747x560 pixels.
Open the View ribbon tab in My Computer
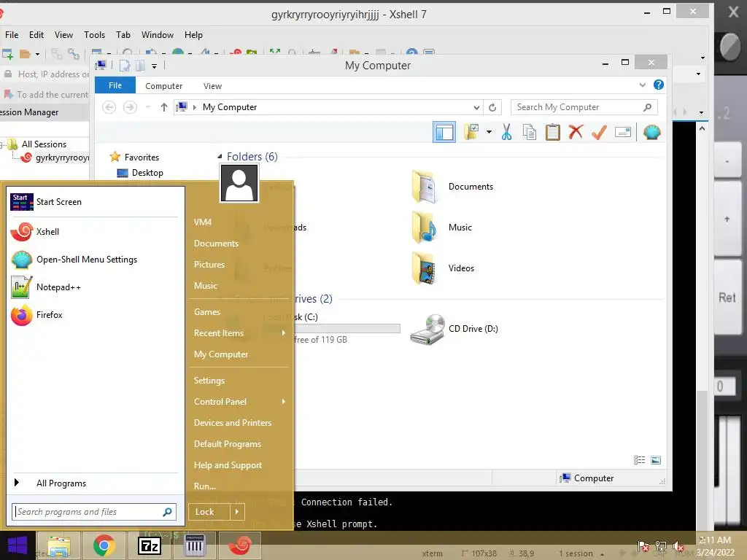[x=212, y=86]
